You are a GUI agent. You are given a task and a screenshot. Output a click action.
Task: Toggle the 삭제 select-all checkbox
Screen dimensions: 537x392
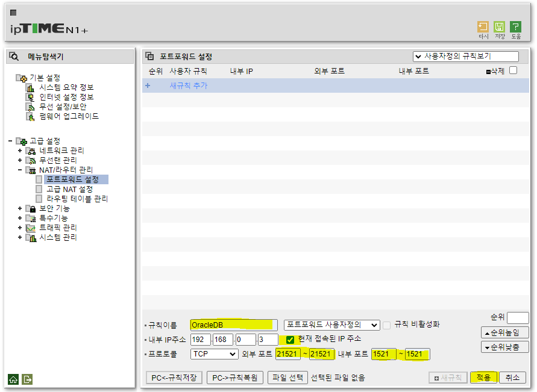tap(513, 70)
